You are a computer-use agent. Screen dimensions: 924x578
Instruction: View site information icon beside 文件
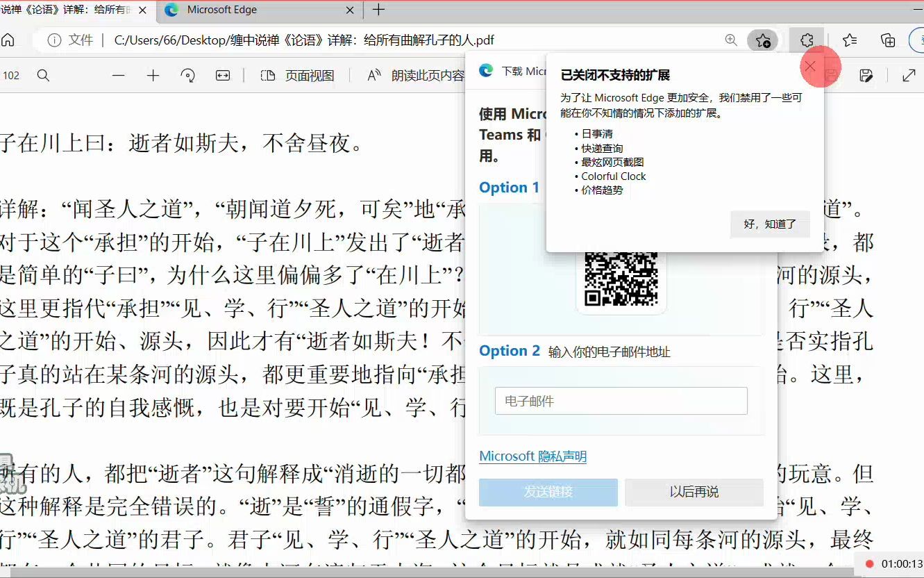pos(53,40)
